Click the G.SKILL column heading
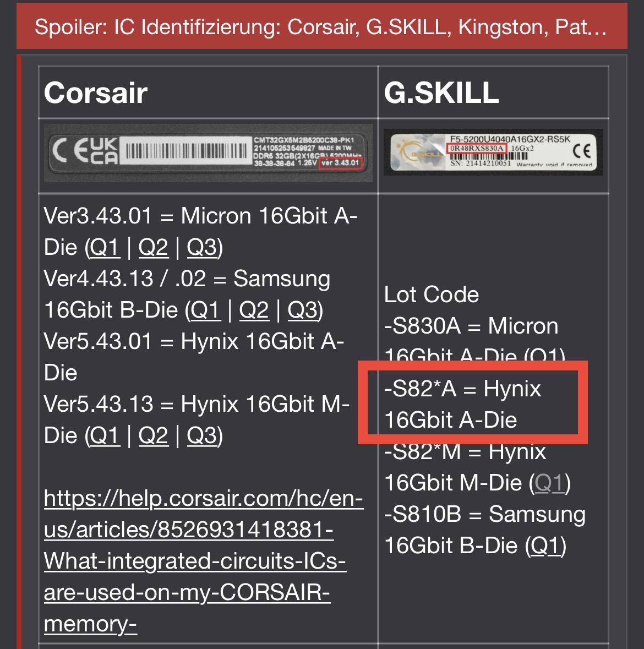Viewport: 644px width, 649px height. pos(441,92)
